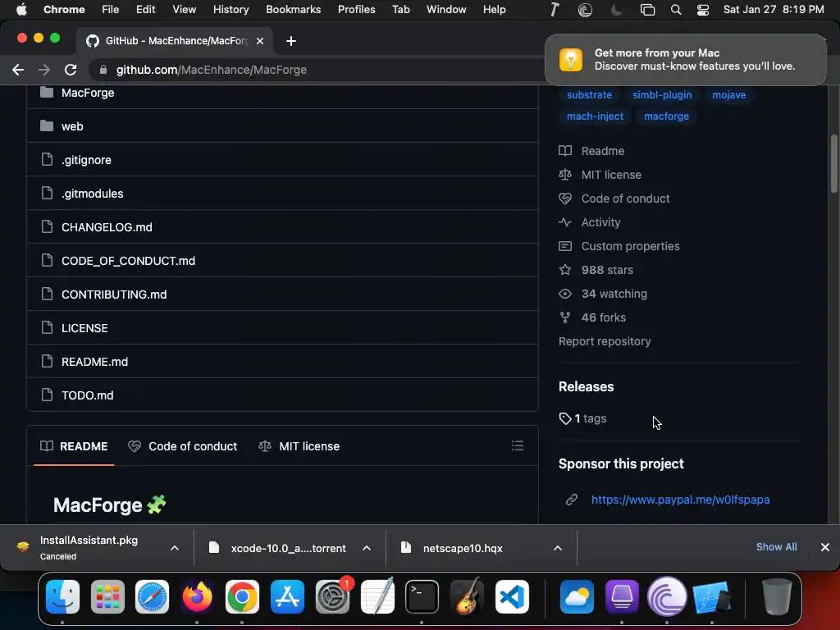Open the History menu
The width and height of the screenshot is (840, 630).
[231, 10]
